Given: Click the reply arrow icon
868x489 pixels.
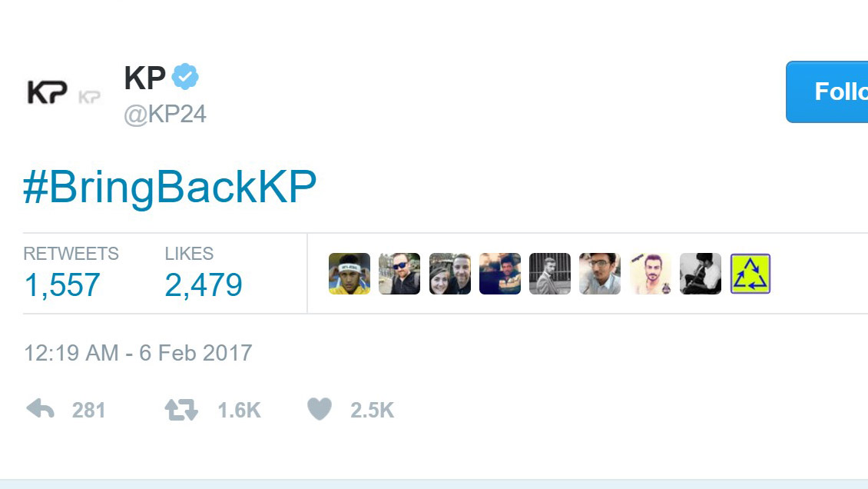Looking at the screenshot, I should 41,409.
